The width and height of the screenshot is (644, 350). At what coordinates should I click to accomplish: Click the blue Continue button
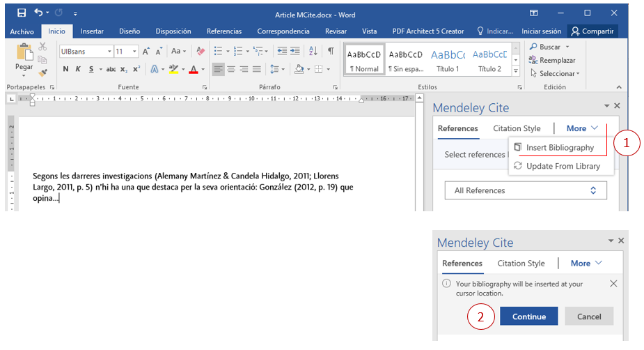click(528, 317)
